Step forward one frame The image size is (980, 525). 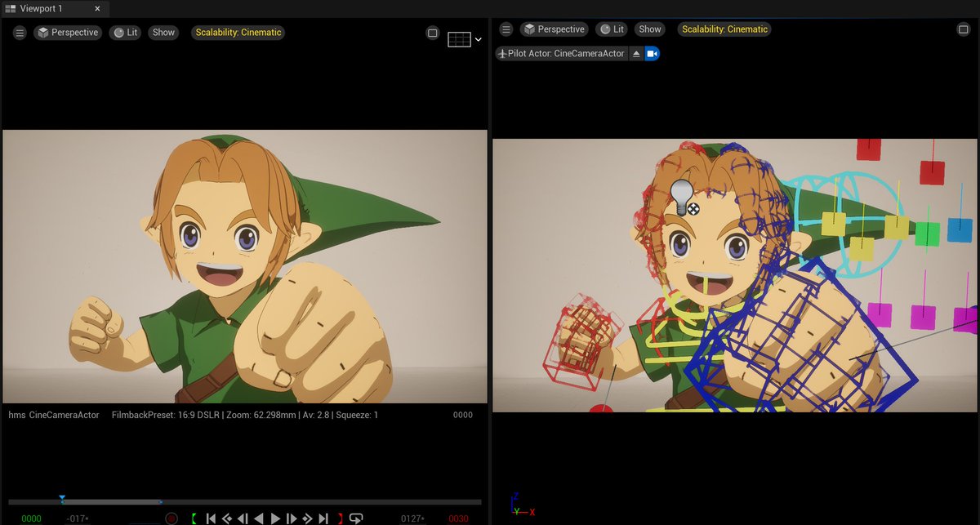coord(292,518)
